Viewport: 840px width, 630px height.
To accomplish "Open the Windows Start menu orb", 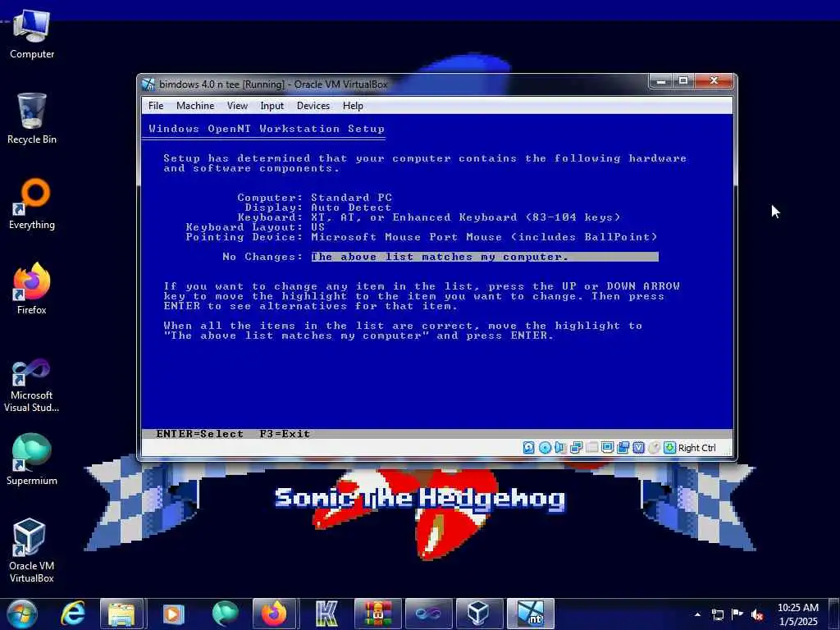I will click(22, 614).
